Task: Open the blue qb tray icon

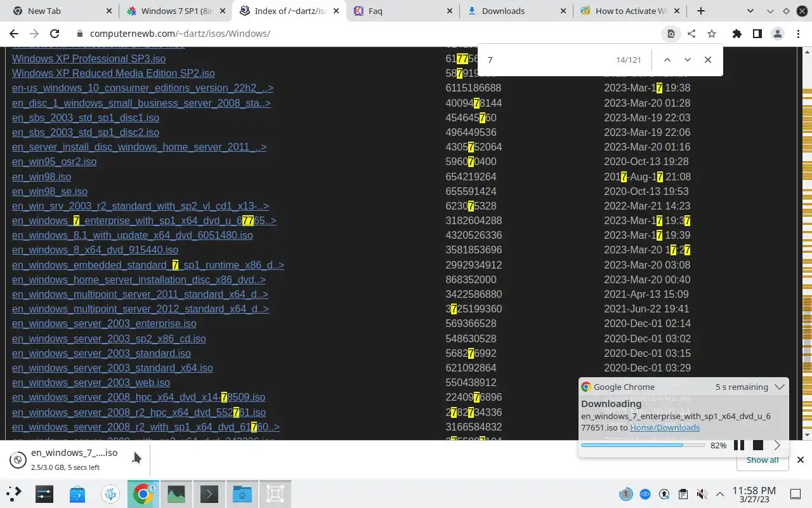Action: pyautogui.click(x=645, y=494)
